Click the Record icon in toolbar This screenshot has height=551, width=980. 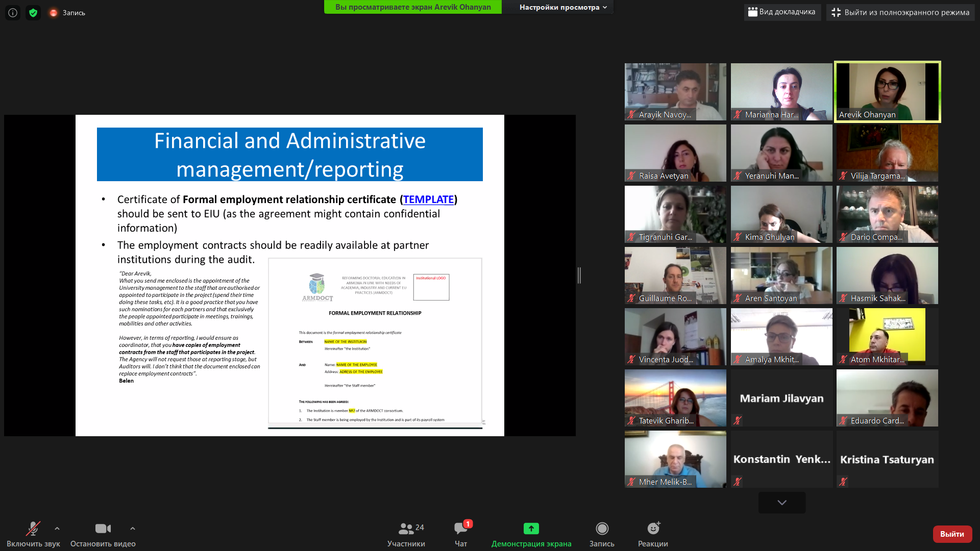point(602,529)
